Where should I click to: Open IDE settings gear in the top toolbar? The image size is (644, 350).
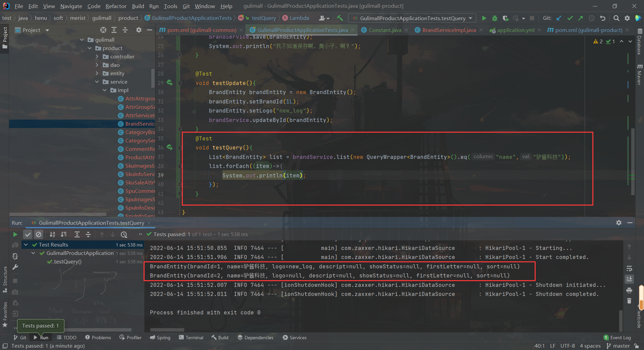[x=627, y=18]
